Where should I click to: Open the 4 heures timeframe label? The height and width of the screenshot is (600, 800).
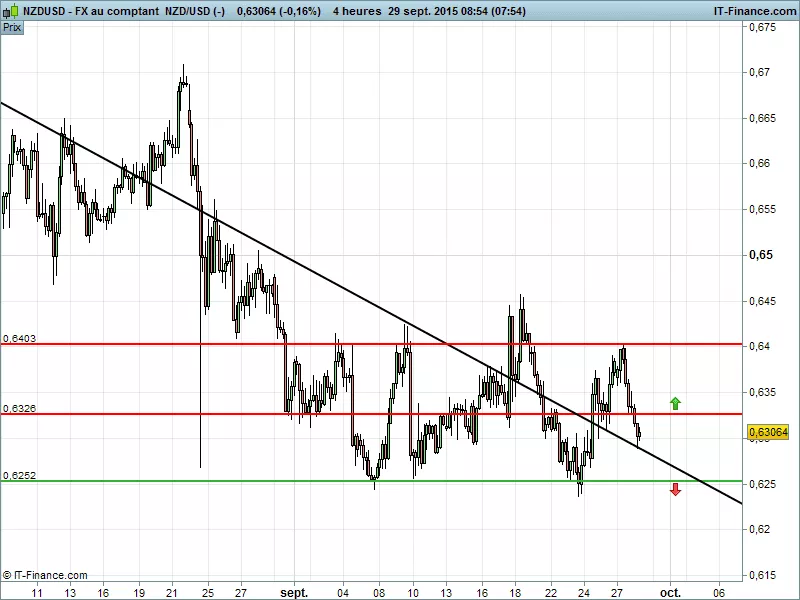[357, 11]
